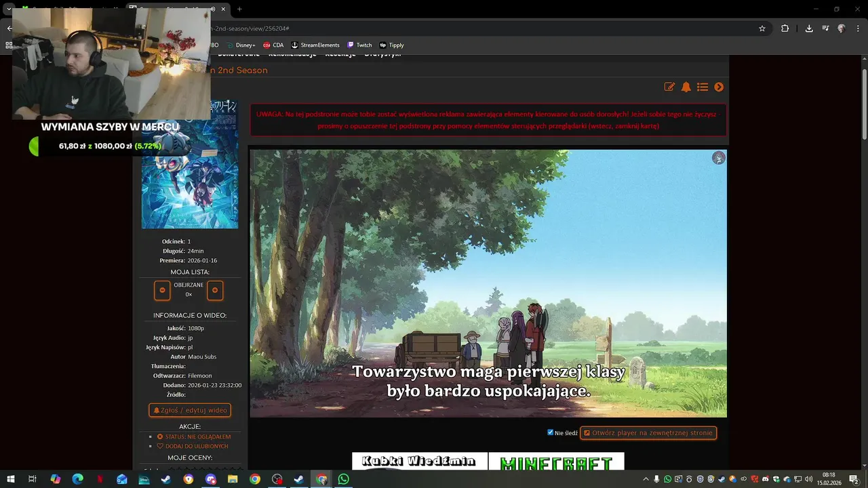Open Chrome downloads icon
Screen dimensions: 868x488
[809, 28]
